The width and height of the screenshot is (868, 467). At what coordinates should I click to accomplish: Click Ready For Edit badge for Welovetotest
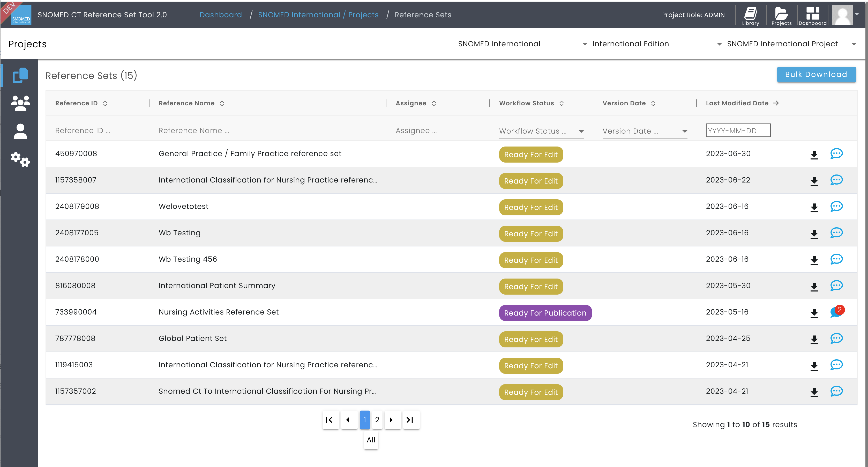(x=531, y=207)
